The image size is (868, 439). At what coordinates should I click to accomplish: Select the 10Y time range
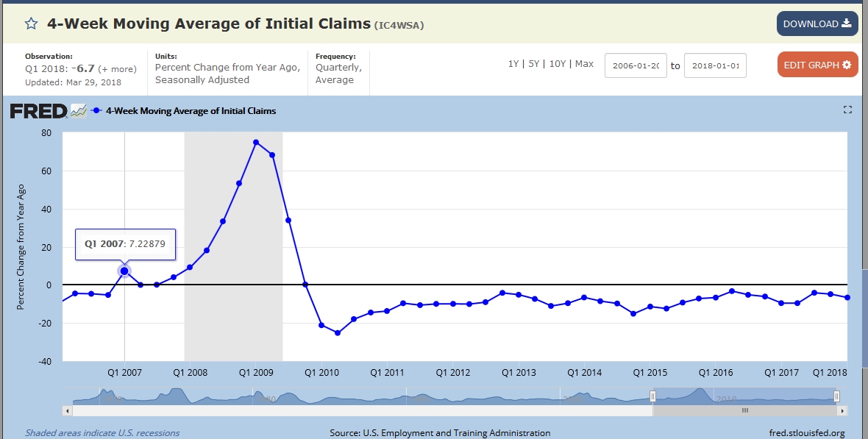coord(557,64)
